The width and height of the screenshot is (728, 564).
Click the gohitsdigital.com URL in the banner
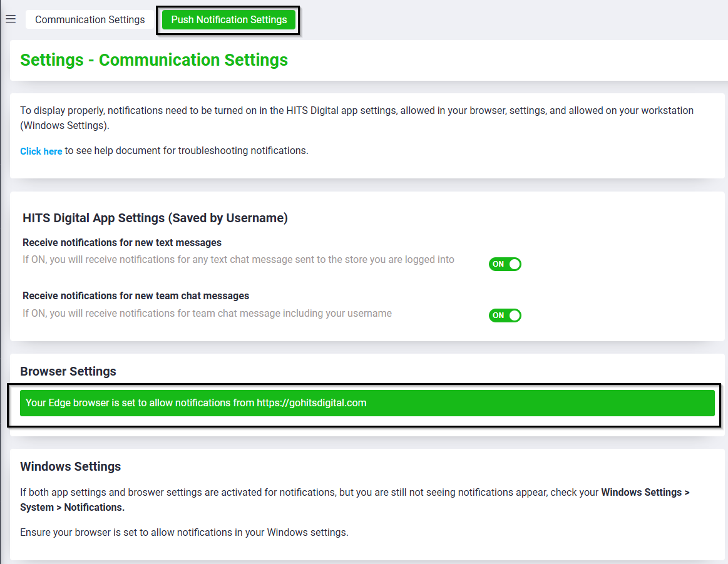click(311, 402)
